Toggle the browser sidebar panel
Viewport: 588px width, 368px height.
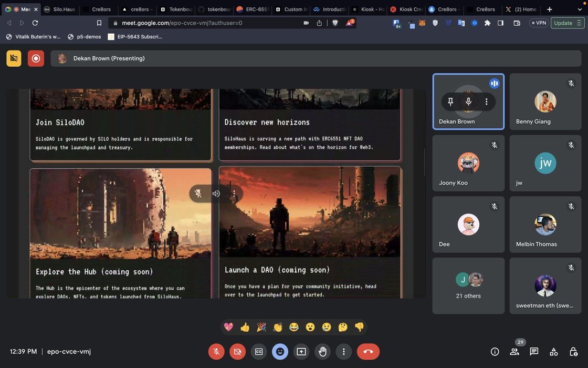(501, 23)
